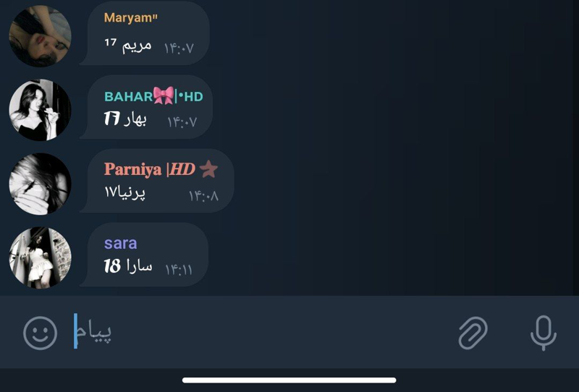Open BAHAR's profile avatar
Viewport: 579px width, 392px height.
point(40,110)
